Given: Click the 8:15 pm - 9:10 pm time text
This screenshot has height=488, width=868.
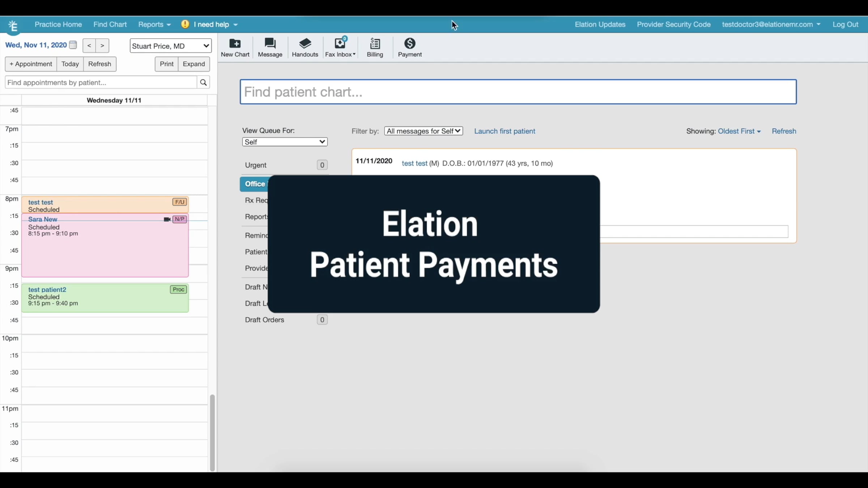Looking at the screenshot, I should coord(53,234).
